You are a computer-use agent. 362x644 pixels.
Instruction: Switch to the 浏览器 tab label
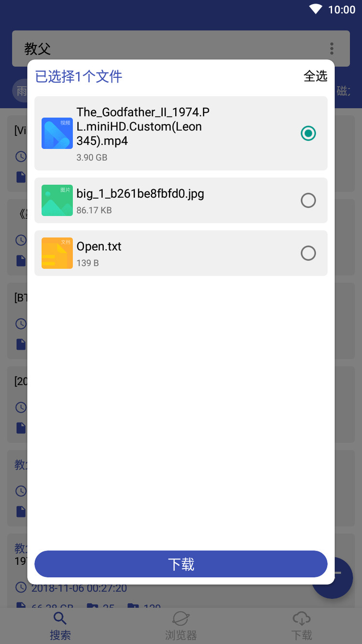[x=181, y=635]
